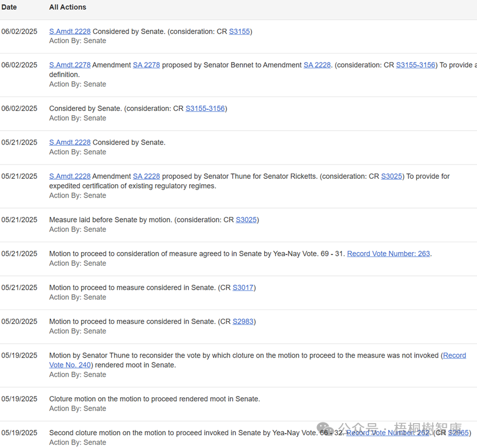This screenshot has height=448, width=477.
Task: Click SA 2228 link in Senator Bennet row
Action: (x=317, y=65)
